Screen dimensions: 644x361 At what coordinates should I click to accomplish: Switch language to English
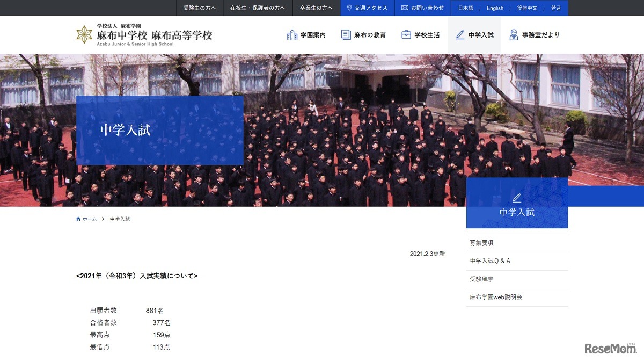pos(495,8)
